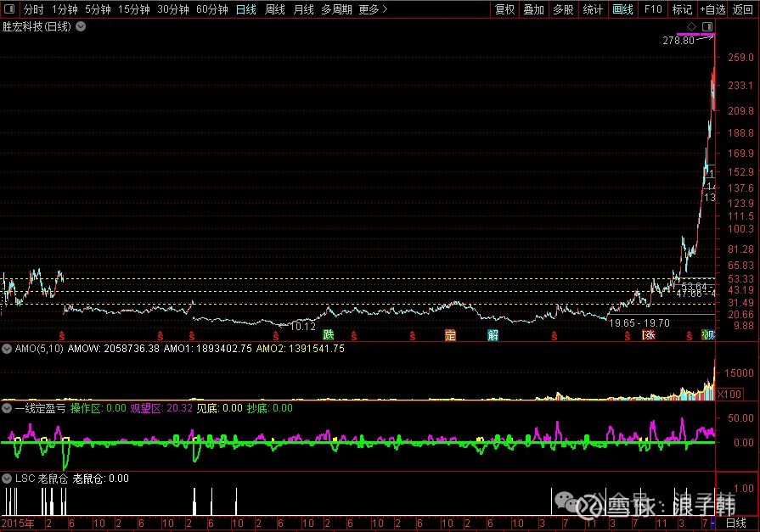The image size is (760, 532).
Task: Click the red S marker near the 10.12 low
Action: (x=276, y=336)
